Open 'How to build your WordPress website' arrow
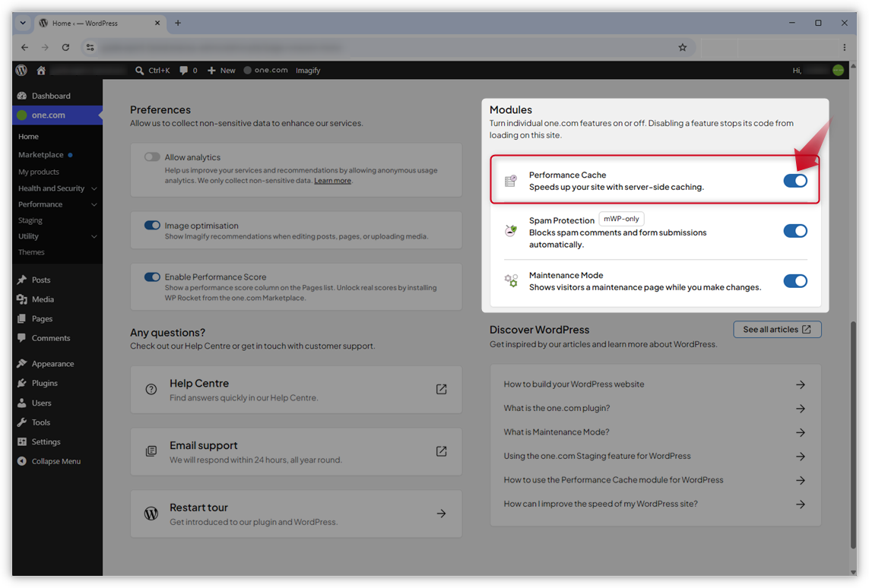Image resolution: width=869 pixels, height=588 pixels. (801, 384)
